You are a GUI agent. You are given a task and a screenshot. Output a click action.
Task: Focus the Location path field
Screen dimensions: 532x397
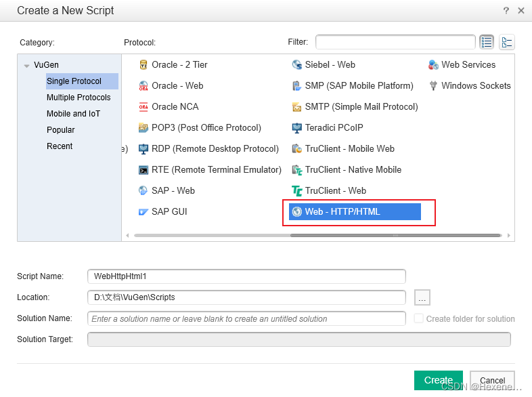[x=246, y=297]
